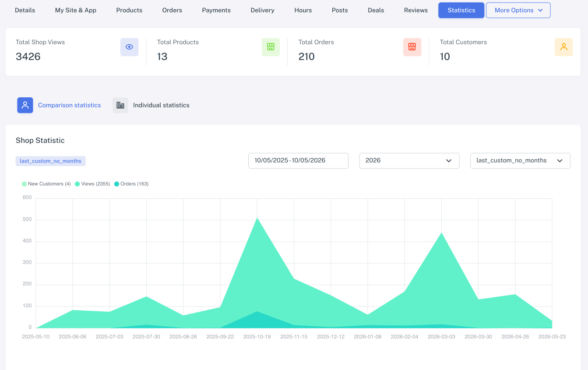Click the 2025-10-19 x-axis date label
588x370 pixels.
pyautogui.click(x=257, y=337)
